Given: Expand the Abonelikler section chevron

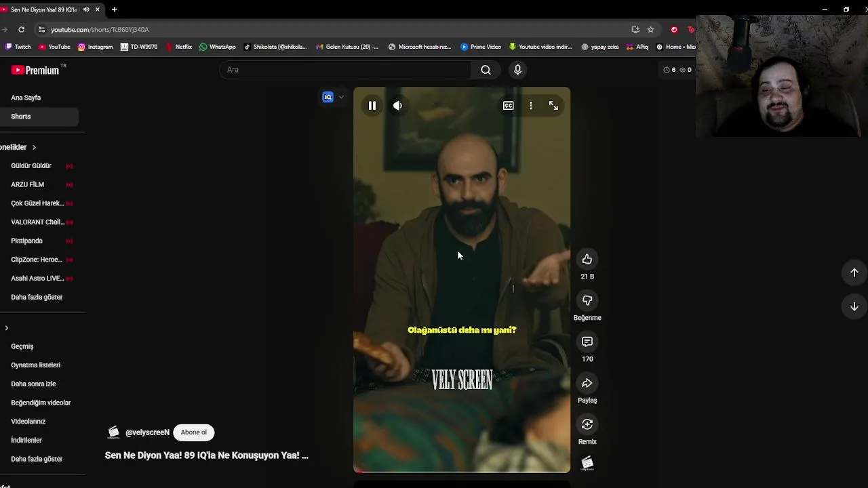Looking at the screenshot, I should pos(34,147).
